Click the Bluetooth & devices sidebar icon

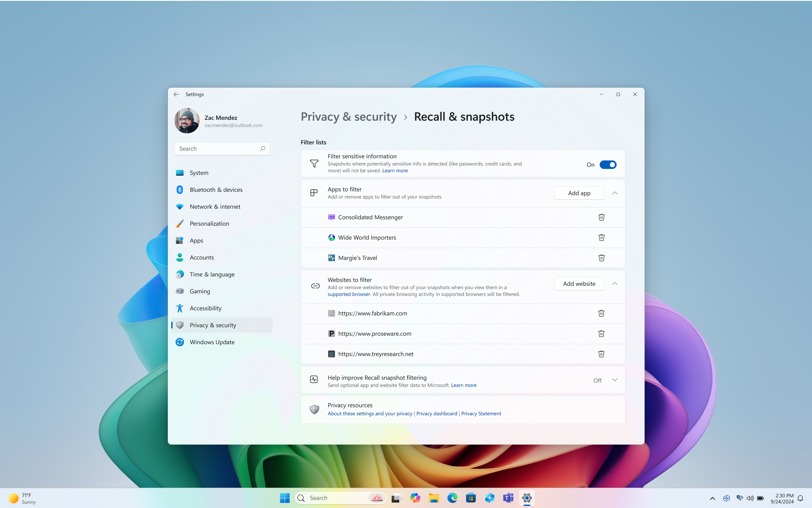(180, 190)
